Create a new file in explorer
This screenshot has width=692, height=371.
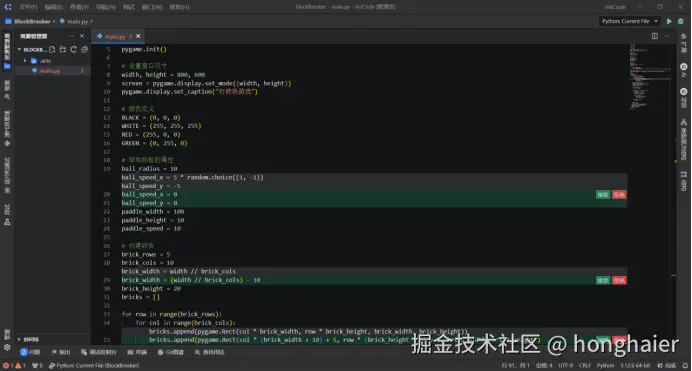pyautogui.click(x=52, y=49)
